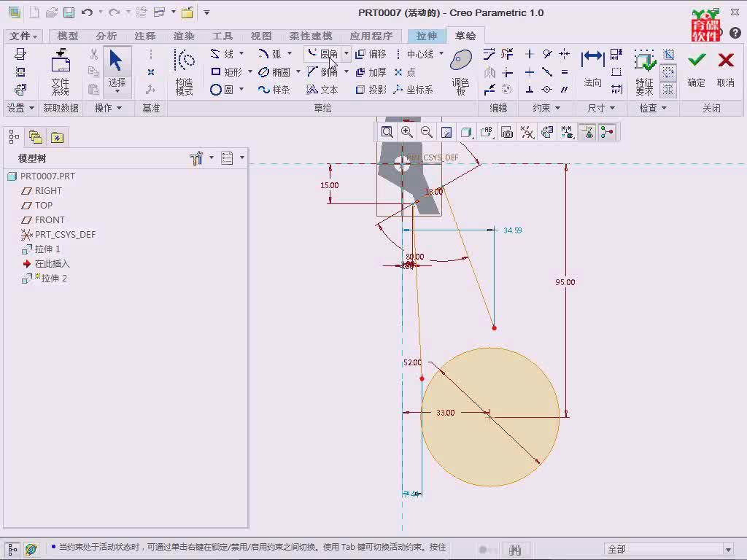Open the 柔性建模 tab
Screen dimensions: 747x560
click(311, 36)
